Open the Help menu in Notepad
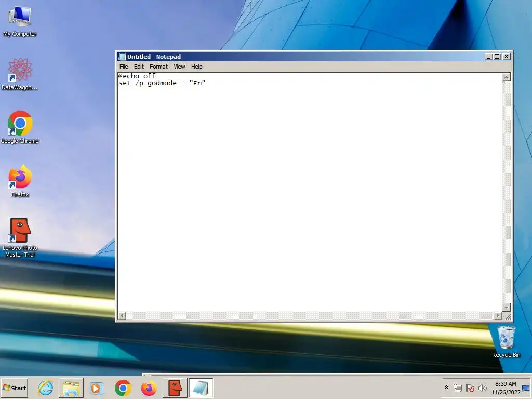Viewport: 532px width, 399px height. [196, 66]
